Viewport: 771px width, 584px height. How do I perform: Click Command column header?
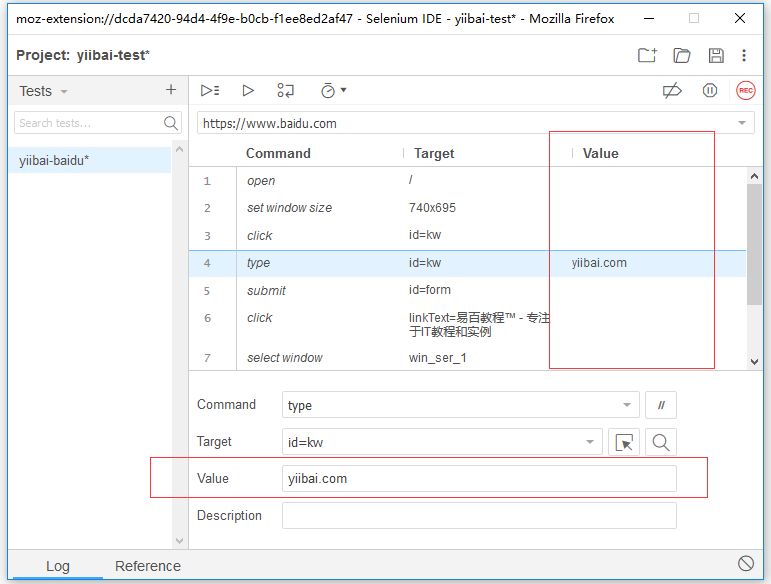278,153
